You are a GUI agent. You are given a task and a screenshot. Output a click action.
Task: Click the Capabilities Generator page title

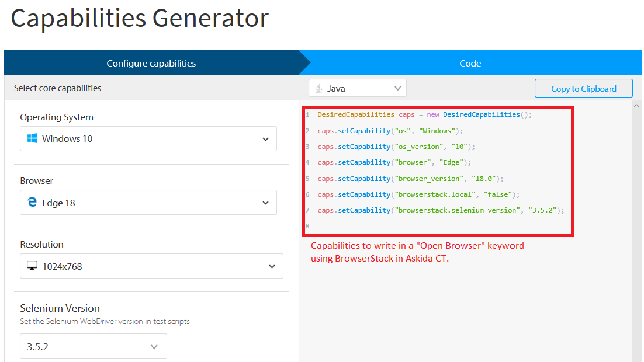[x=140, y=19]
